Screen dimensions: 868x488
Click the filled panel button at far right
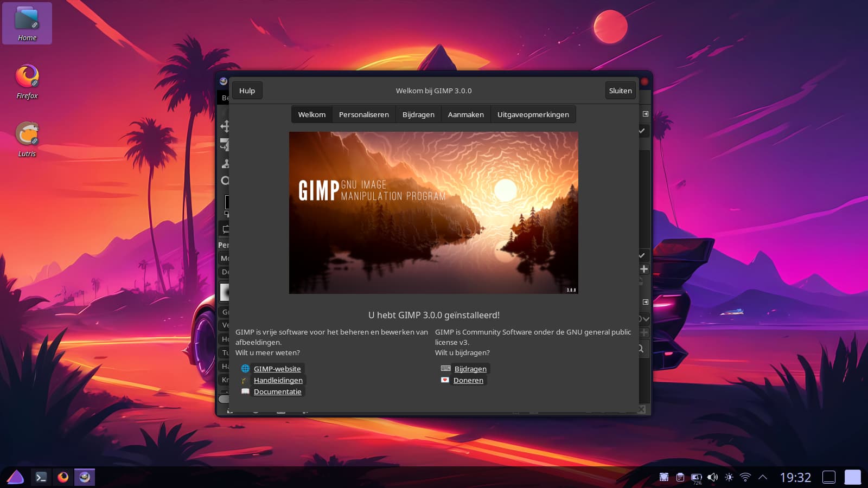click(x=853, y=477)
